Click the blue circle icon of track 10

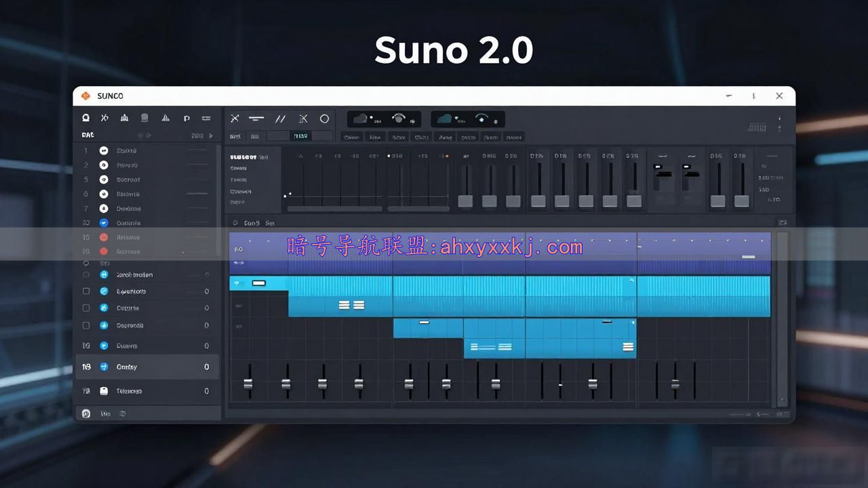pos(104,222)
